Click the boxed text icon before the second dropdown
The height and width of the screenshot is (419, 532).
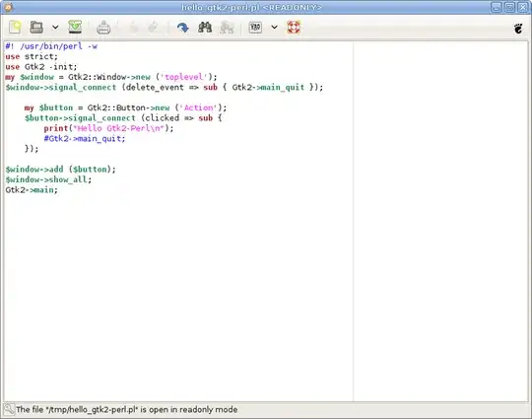(x=255, y=28)
